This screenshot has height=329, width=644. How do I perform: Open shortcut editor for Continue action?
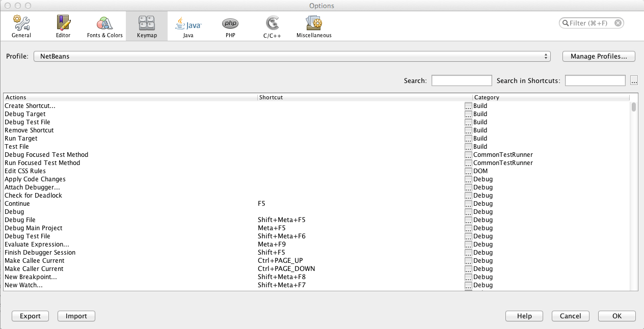(x=468, y=204)
